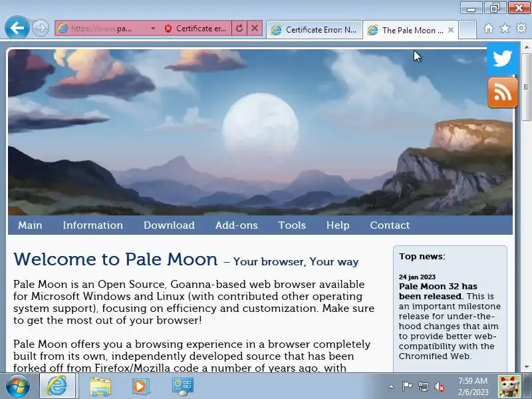Click the lucky cat tray icon
The width and height of the screenshot is (532, 399).
509,386
